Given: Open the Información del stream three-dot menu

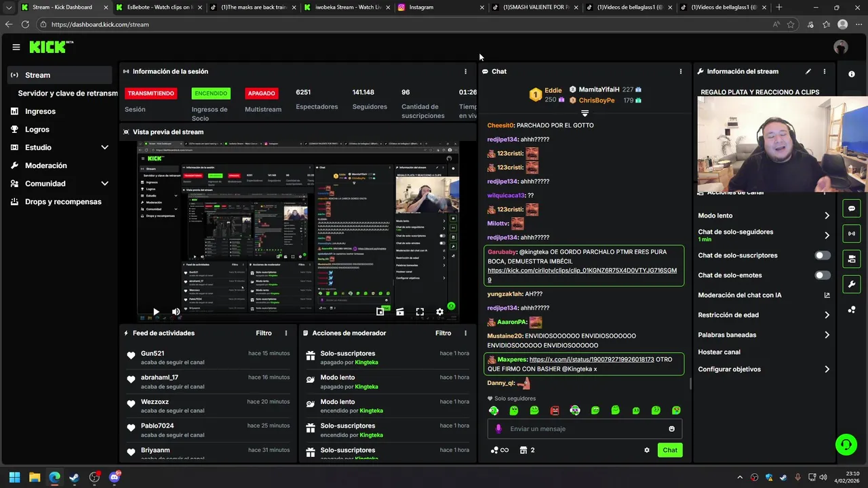Looking at the screenshot, I should click(825, 71).
